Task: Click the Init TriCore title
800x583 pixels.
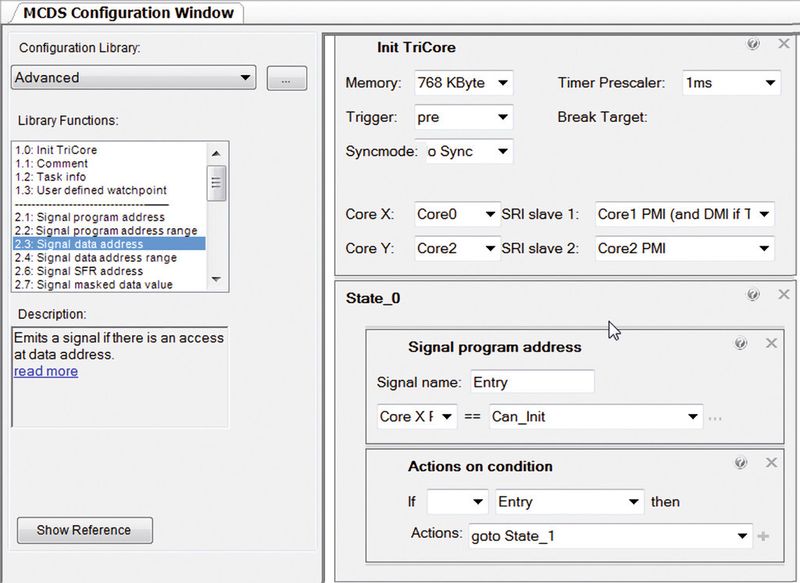Action: [x=416, y=47]
